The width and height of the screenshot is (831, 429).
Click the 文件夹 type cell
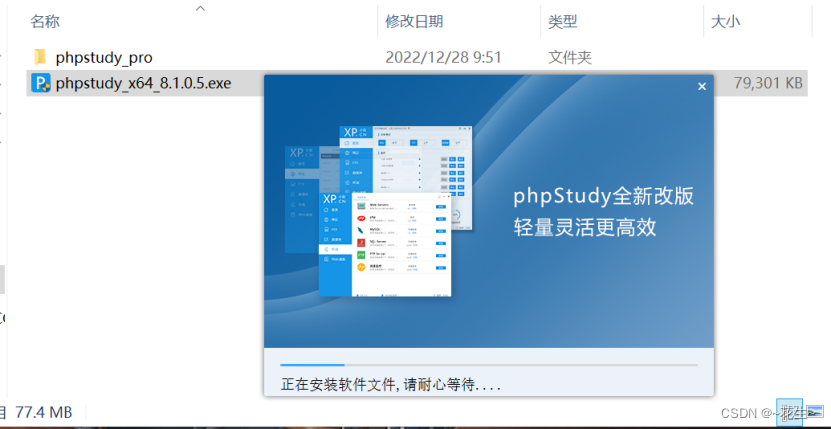coord(570,57)
